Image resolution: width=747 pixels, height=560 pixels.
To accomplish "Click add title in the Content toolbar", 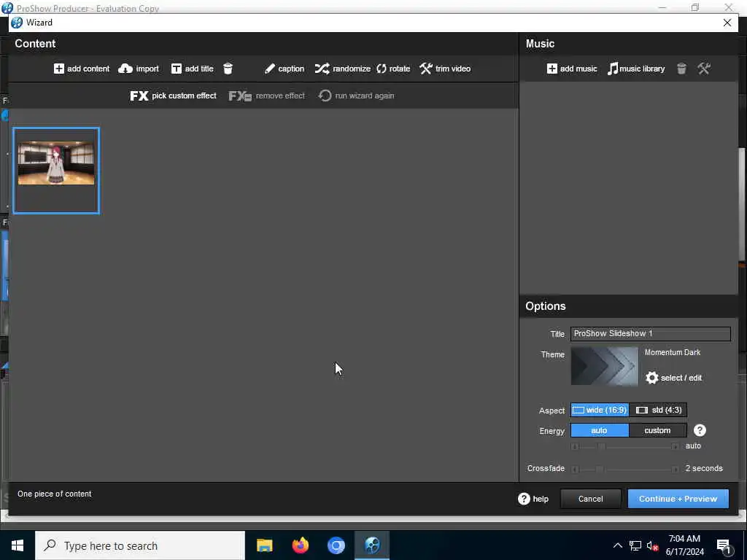I will coord(193,69).
